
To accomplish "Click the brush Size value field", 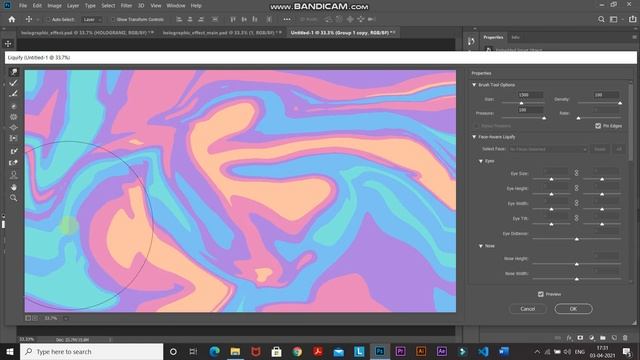I will point(530,95).
